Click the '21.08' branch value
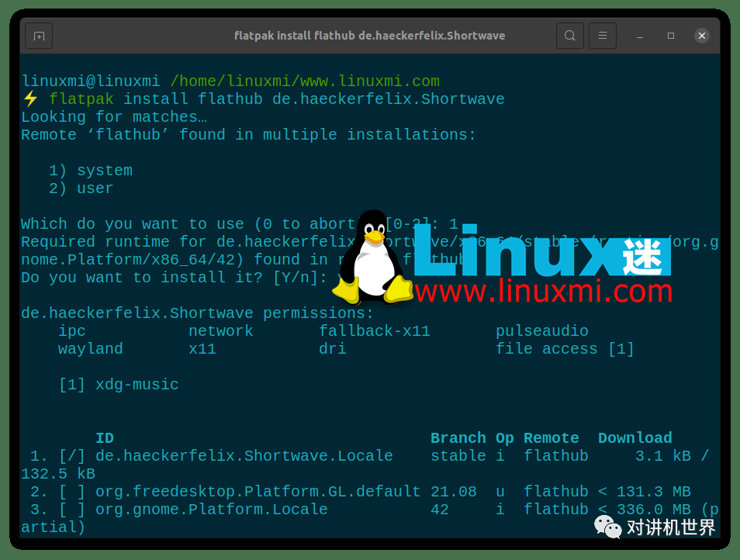 coord(454,492)
